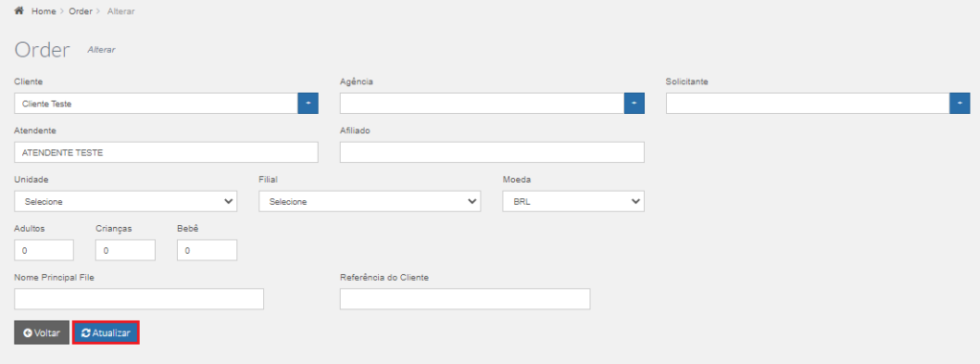Click the Voltar button
This screenshot has height=364, width=980.
coord(42,332)
